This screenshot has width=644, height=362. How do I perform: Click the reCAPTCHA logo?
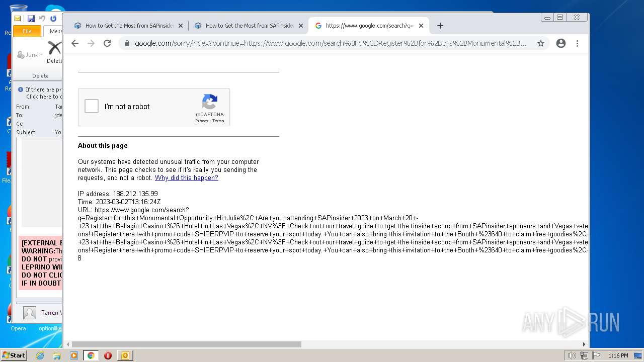tap(210, 102)
